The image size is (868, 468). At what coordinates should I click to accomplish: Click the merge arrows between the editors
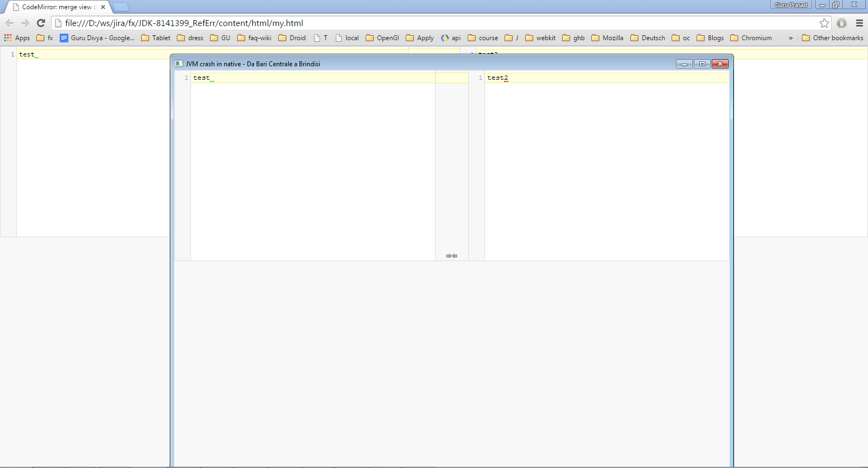tap(451, 256)
